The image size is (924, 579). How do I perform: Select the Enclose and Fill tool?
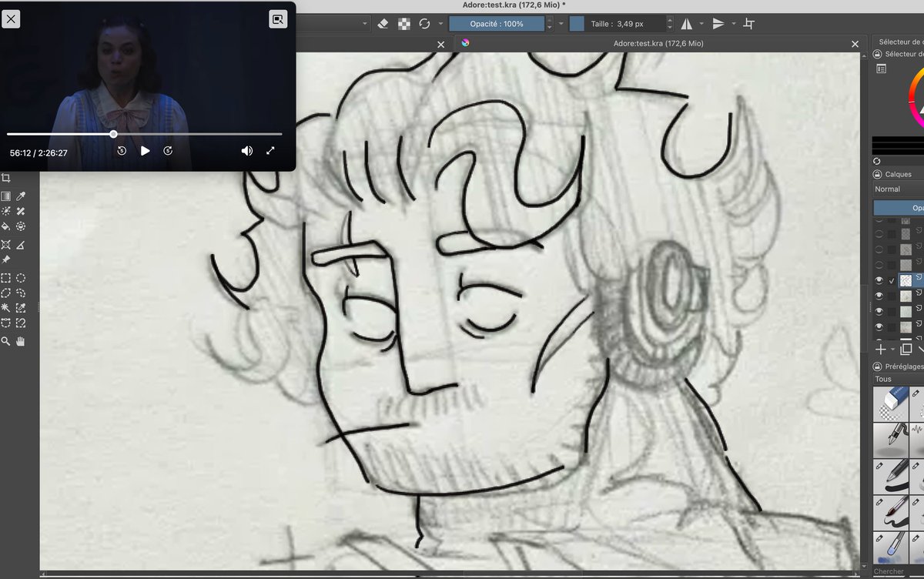pyautogui.click(x=22, y=226)
